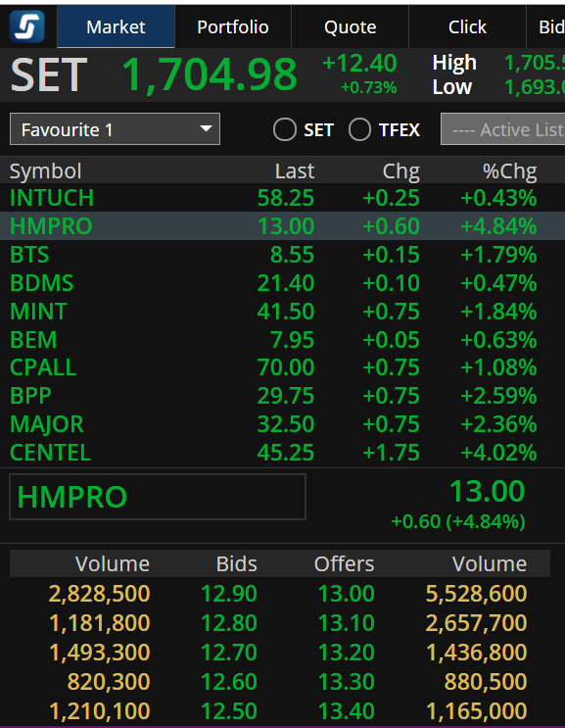Select the CENTEL stock row

[282, 453]
